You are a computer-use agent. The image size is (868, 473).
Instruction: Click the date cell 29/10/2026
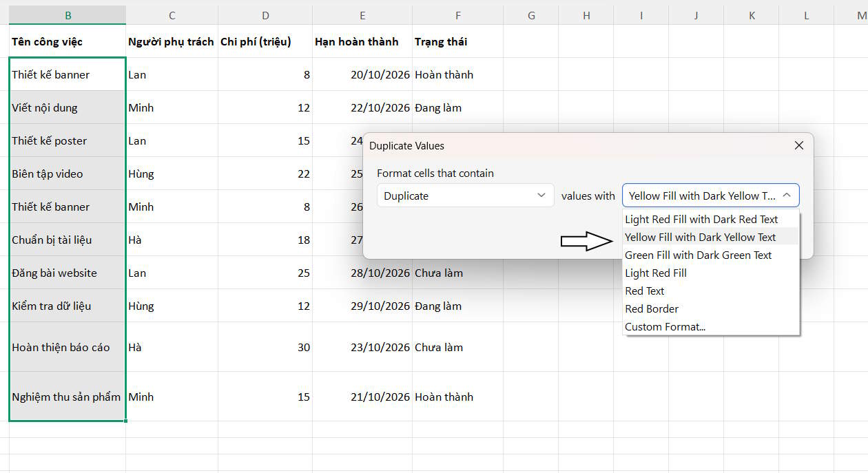(362, 306)
